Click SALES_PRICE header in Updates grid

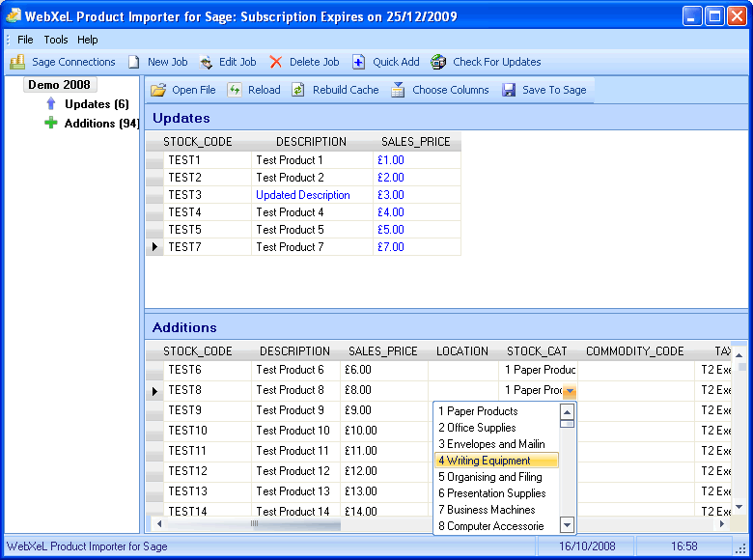[416, 142]
